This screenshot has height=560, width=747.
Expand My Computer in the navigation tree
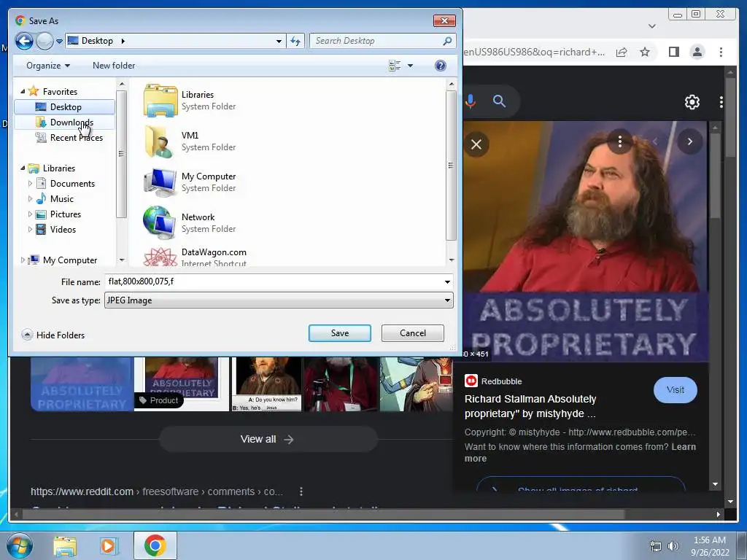(x=23, y=260)
